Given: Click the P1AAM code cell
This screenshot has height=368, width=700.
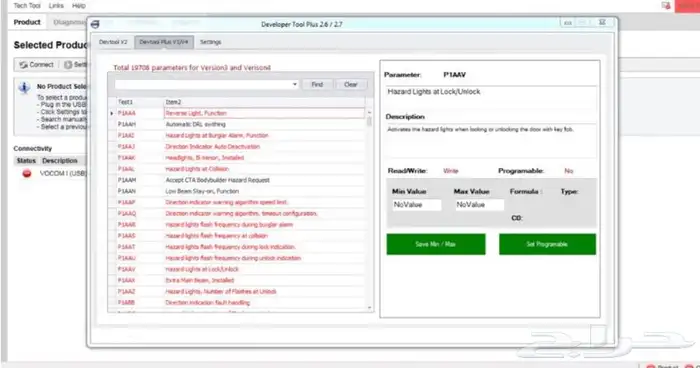Looking at the screenshot, I should (x=140, y=180).
